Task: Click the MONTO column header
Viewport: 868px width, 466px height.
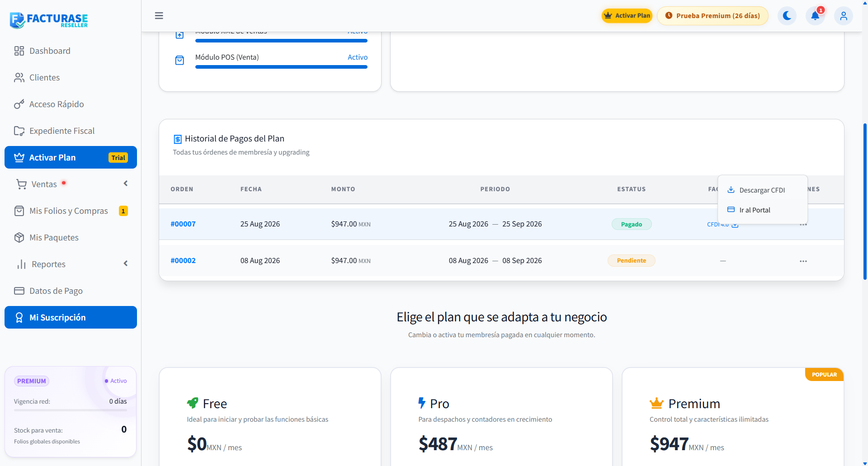Action: click(343, 189)
